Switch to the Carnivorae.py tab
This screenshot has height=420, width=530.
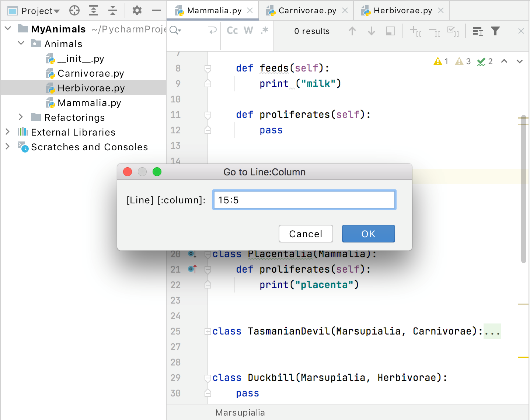[x=307, y=11]
